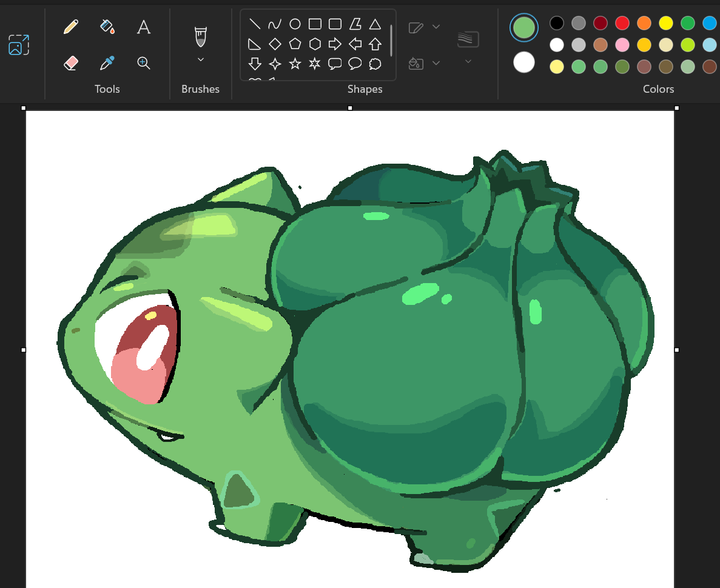Choose the Six-point star shape

pyautogui.click(x=315, y=64)
